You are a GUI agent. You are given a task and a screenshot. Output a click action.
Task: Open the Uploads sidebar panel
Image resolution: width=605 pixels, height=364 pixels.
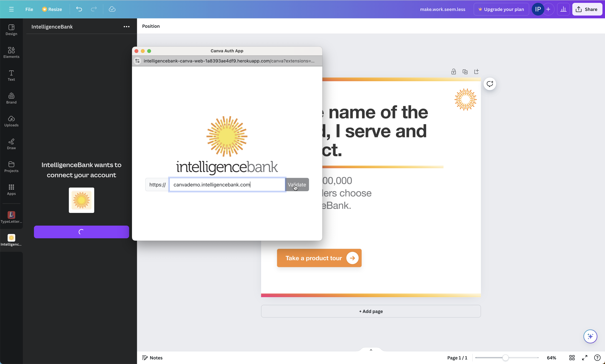click(11, 121)
